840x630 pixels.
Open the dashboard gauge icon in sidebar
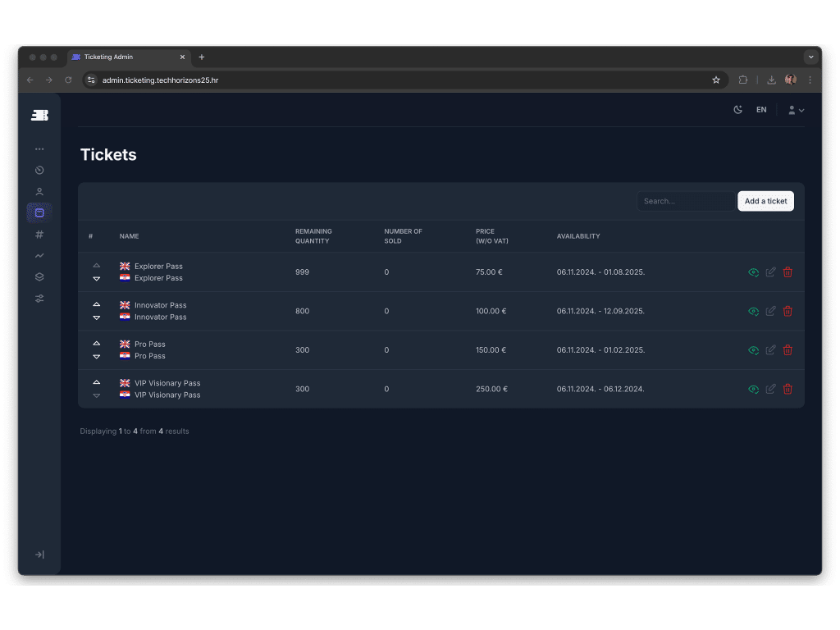click(39, 171)
